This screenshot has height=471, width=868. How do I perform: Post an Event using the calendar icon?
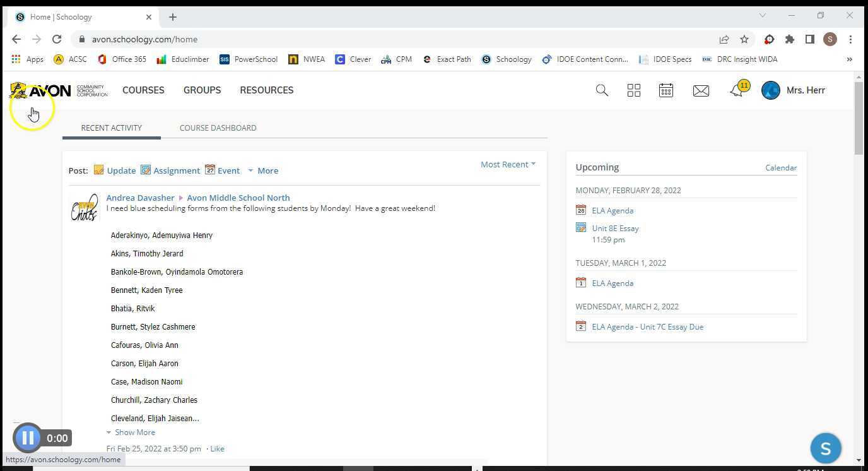click(x=210, y=170)
